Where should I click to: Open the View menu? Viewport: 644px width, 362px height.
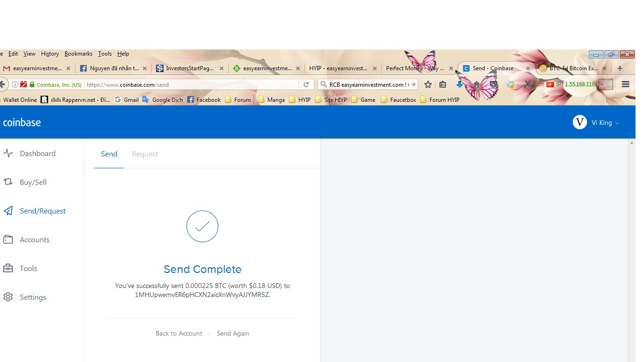[29, 54]
